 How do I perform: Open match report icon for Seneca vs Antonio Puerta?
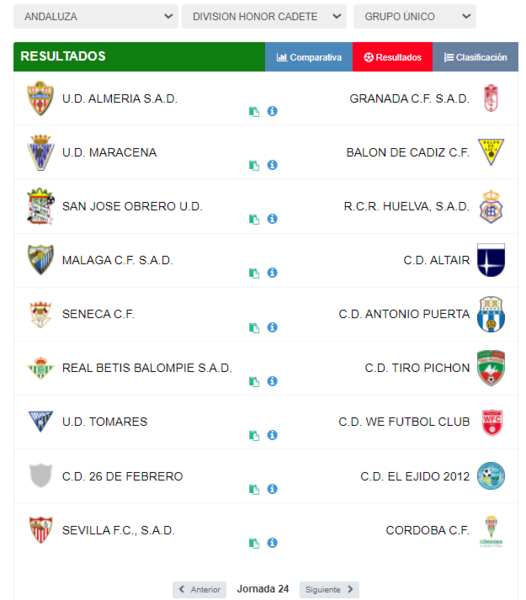click(x=254, y=328)
